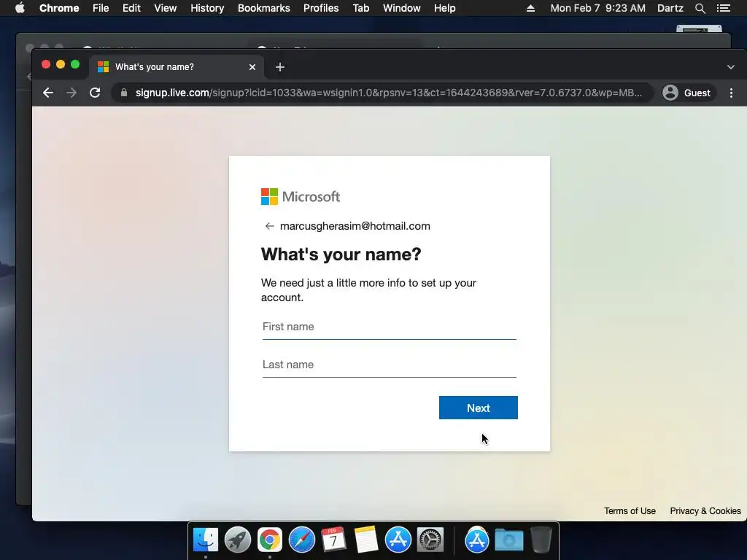This screenshot has width=747, height=560.
Task: Open Spotlight search magnifier
Action: (700, 8)
